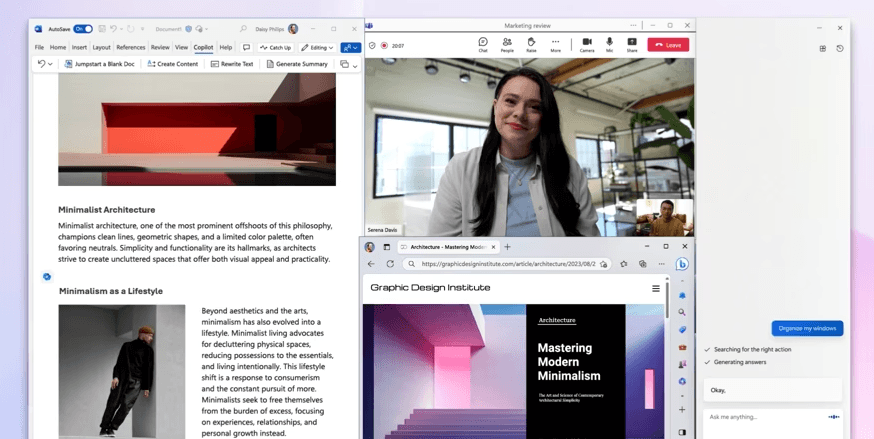Switch to the Home tab in Word

(x=58, y=47)
